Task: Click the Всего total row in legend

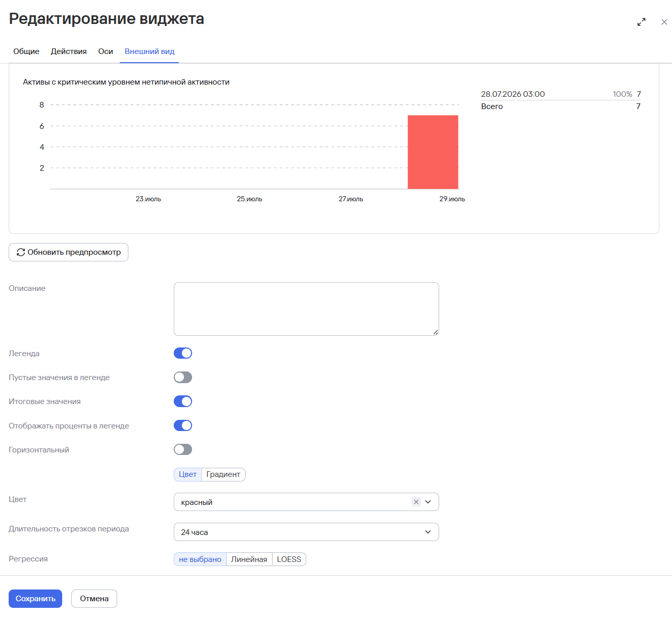Action: point(560,106)
